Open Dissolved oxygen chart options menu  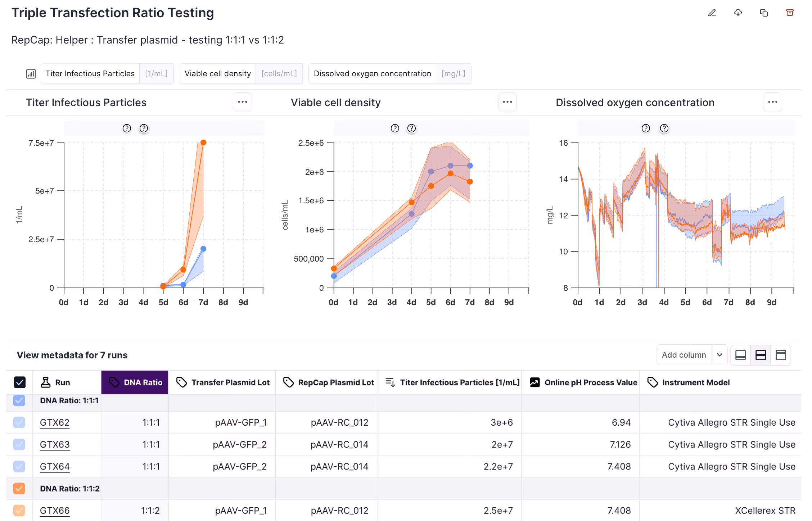(x=772, y=102)
